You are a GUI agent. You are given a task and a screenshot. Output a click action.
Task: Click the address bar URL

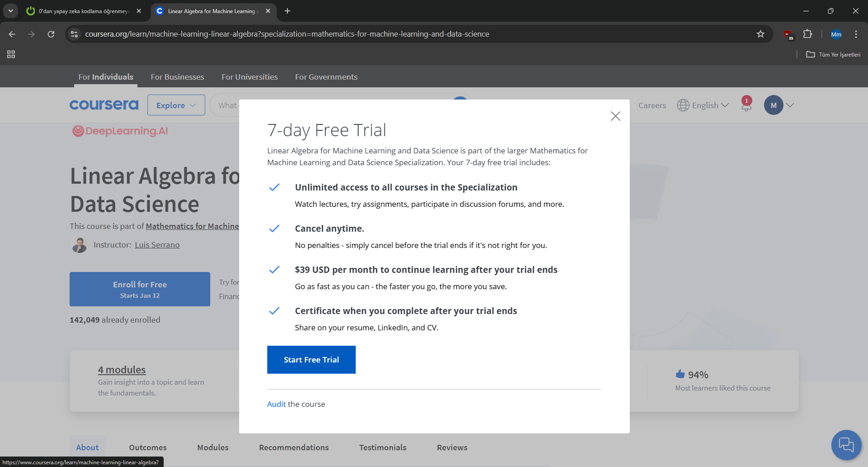[287, 34]
